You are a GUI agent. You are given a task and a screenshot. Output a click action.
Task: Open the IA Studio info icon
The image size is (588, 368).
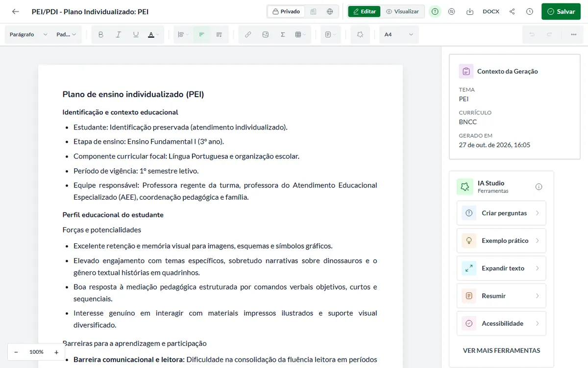point(539,186)
